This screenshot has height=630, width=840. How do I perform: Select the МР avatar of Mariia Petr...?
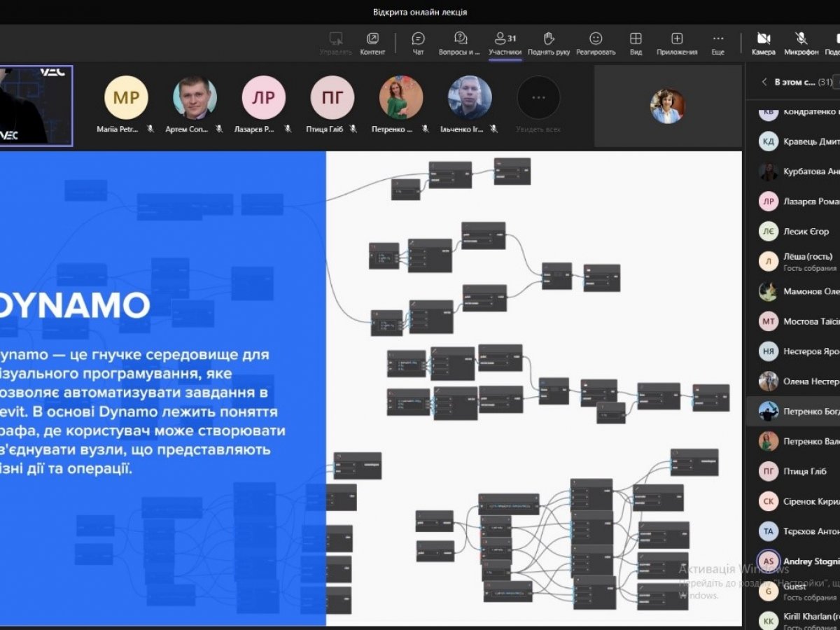(x=126, y=97)
